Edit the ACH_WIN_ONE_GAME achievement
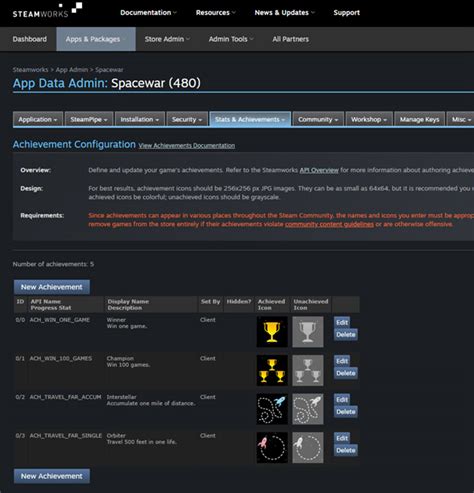This screenshot has height=493, width=474. (x=342, y=322)
